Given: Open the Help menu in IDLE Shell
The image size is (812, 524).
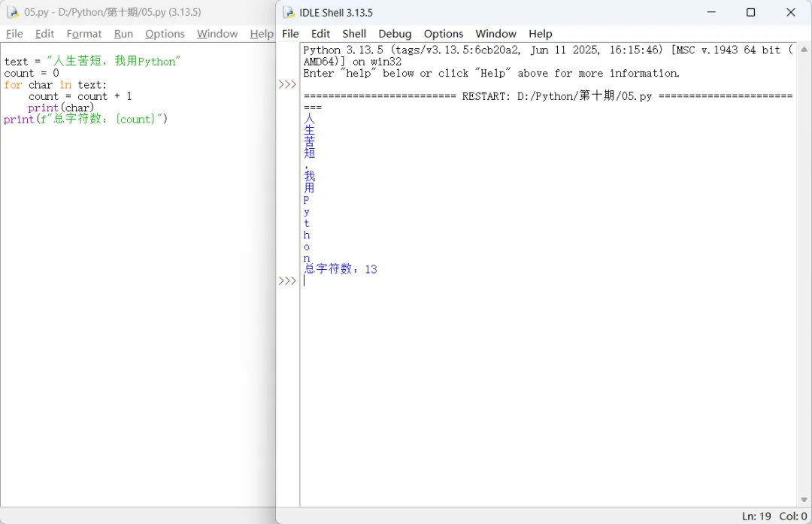Looking at the screenshot, I should point(540,34).
